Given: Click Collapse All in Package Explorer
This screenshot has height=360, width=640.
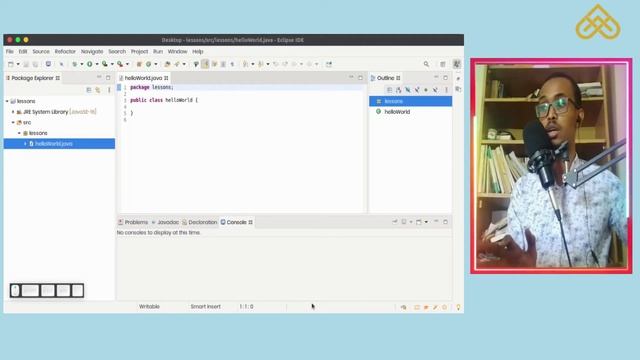Looking at the screenshot, I should pos(89,90).
